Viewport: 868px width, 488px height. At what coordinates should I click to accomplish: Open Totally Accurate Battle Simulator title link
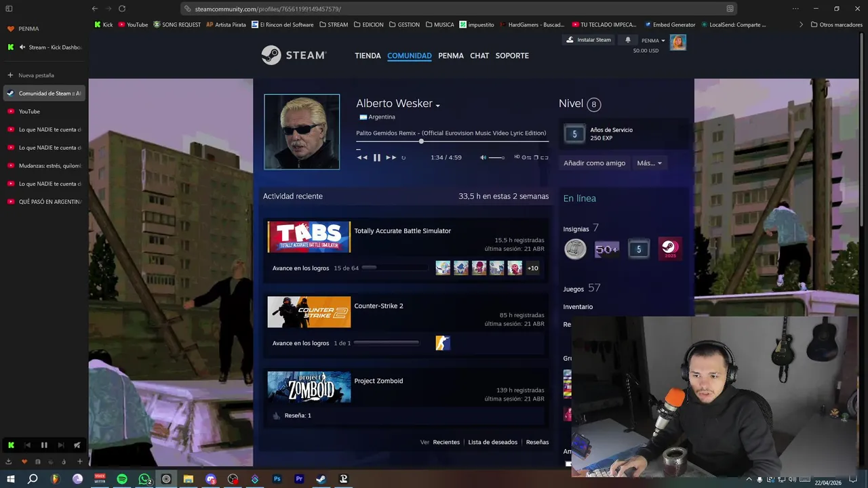pos(402,231)
